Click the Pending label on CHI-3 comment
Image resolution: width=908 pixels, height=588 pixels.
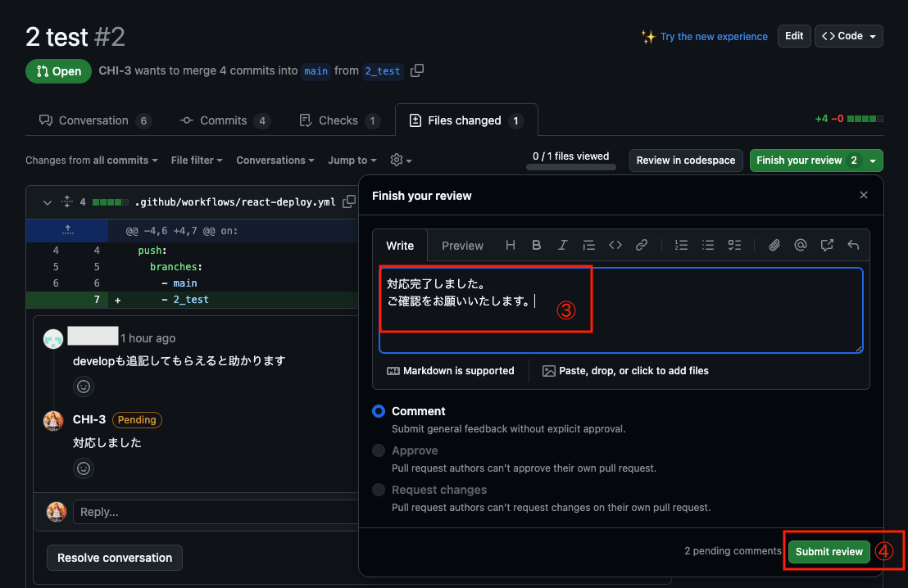pyautogui.click(x=137, y=419)
